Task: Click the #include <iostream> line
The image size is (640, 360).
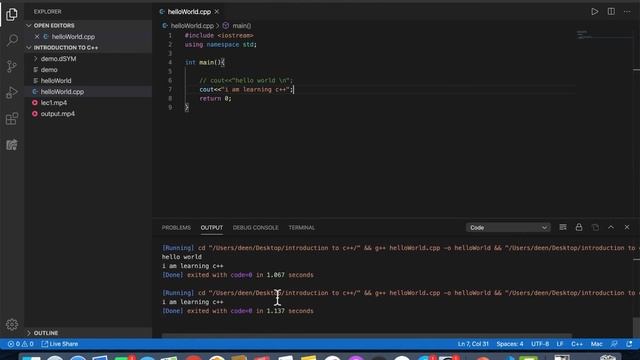Action: (x=219, y=36)
